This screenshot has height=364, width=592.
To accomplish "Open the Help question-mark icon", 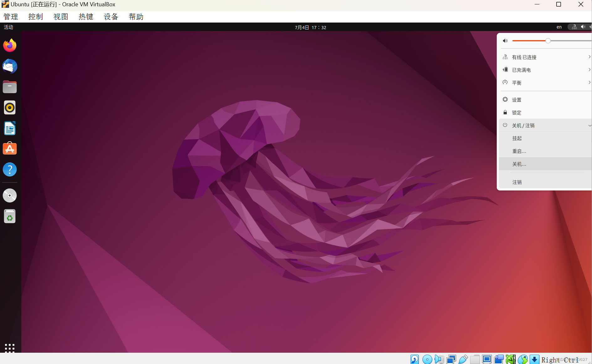I will (10, 169).
